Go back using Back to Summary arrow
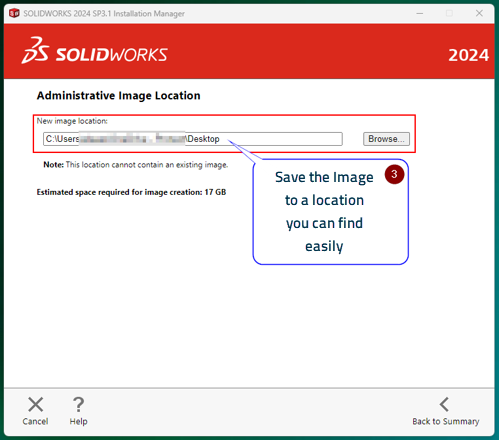The height and width of the screenshot is (440, 499). pos(445,405)
